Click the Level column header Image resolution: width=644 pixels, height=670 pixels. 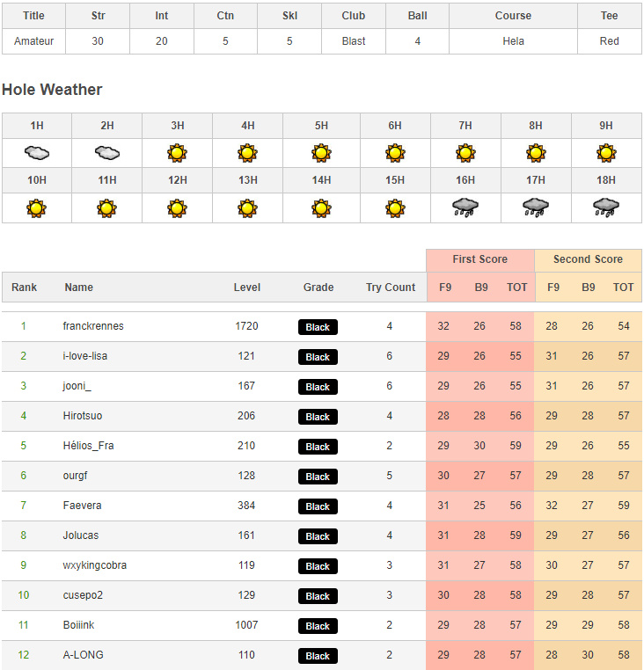pyautogui.click(x=246, y=288)
